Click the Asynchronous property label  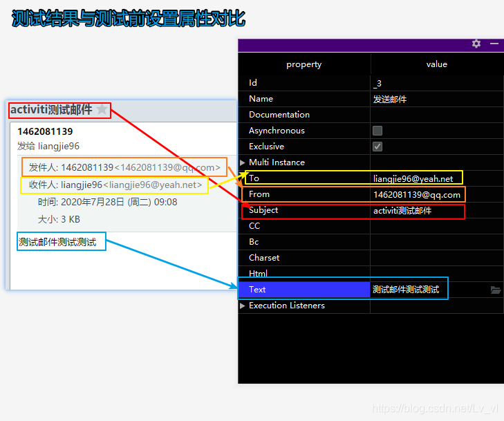(277, 131)
